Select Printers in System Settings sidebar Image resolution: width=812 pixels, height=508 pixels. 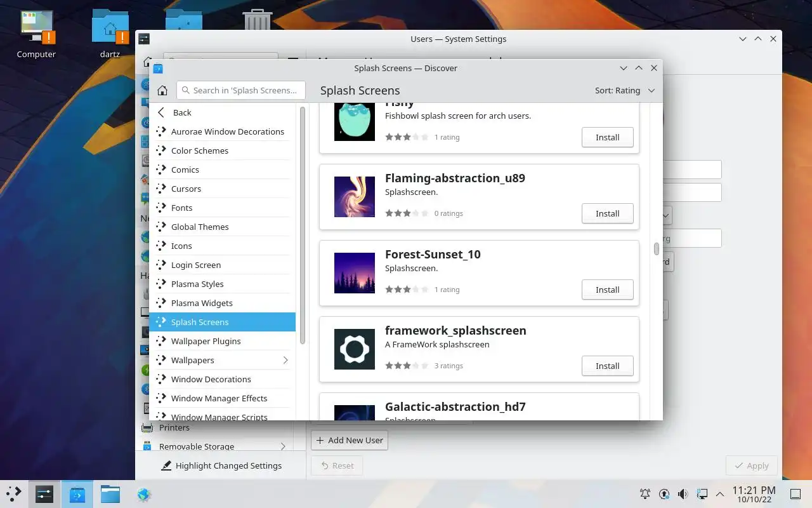pyautogui.click(x=216, y=427)
